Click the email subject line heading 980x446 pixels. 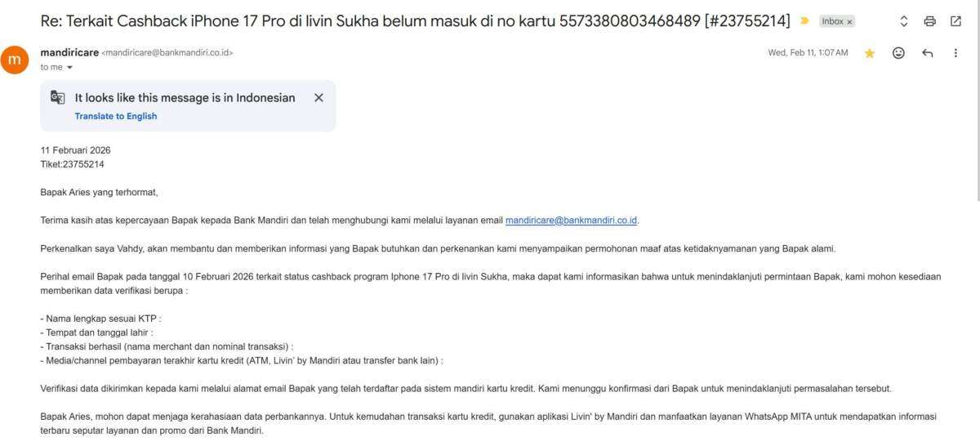point(415,21)
